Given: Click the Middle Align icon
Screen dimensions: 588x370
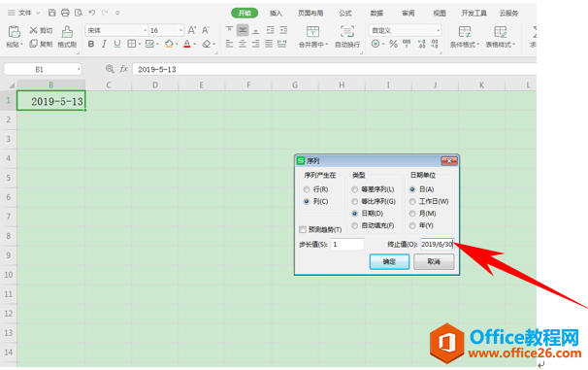Looking at the screenshot, I should tap(243, 30).
